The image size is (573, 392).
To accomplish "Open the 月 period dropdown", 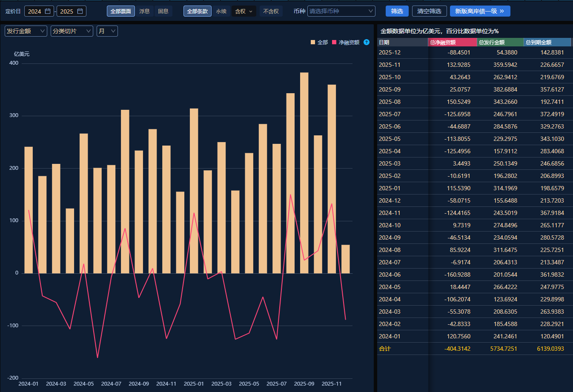I will [107, 31].
